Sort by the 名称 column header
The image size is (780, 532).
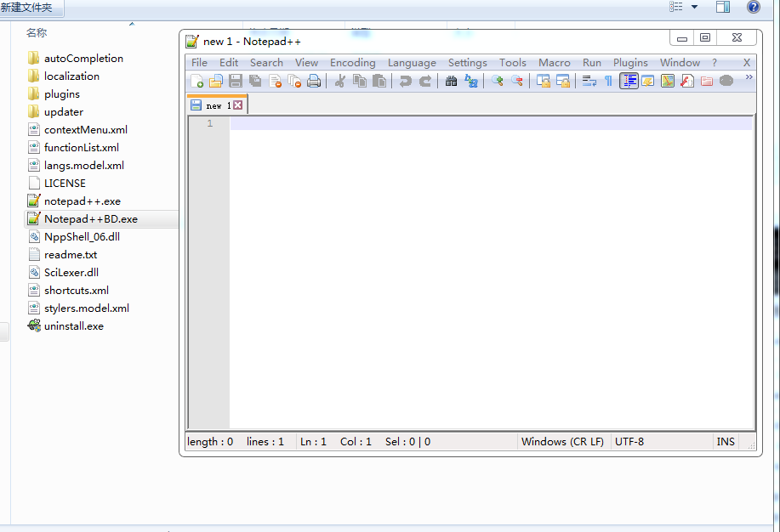pos(37,33)
